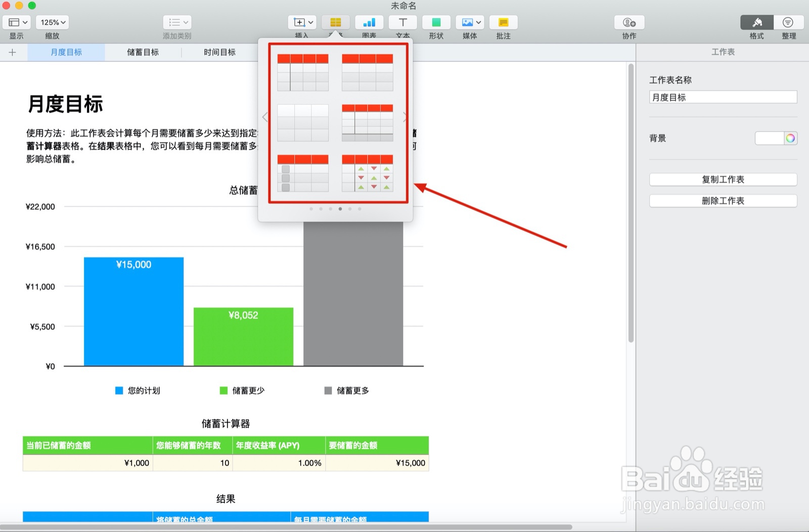The image size is (809, 532).
Task: Open the 背景 background color picker
Action: pyautogui.click(x=791, y=138)
